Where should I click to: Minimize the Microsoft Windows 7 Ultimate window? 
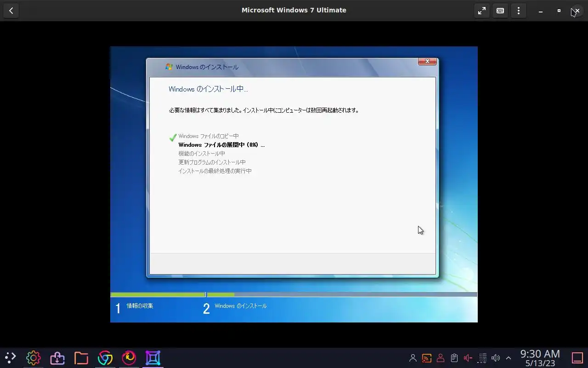click(541, 11)
